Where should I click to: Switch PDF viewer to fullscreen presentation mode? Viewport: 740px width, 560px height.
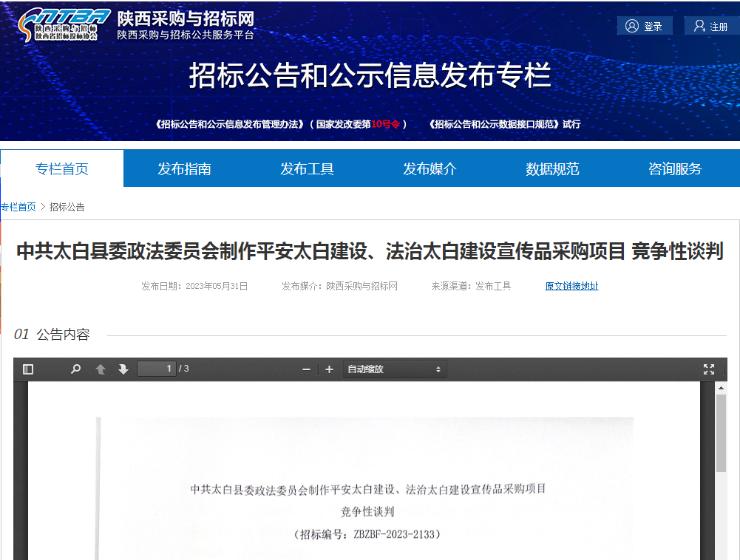(709, 369)
